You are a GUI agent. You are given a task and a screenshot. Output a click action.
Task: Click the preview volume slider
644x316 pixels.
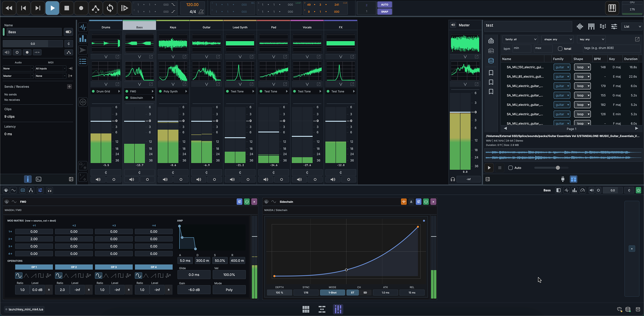(551, 168)
